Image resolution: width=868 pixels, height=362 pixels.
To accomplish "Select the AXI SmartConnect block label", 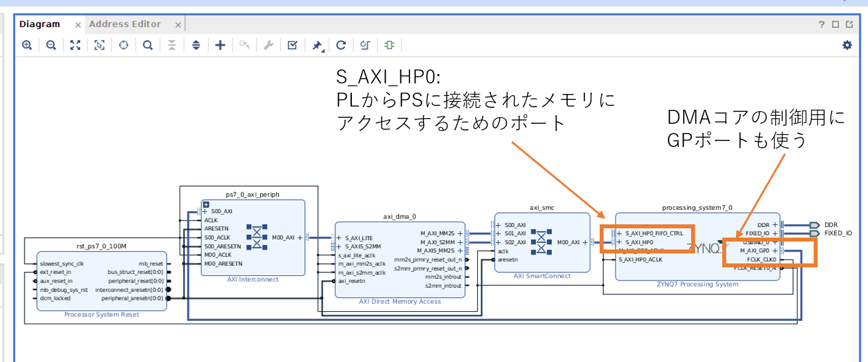I will tap(541, 276).
